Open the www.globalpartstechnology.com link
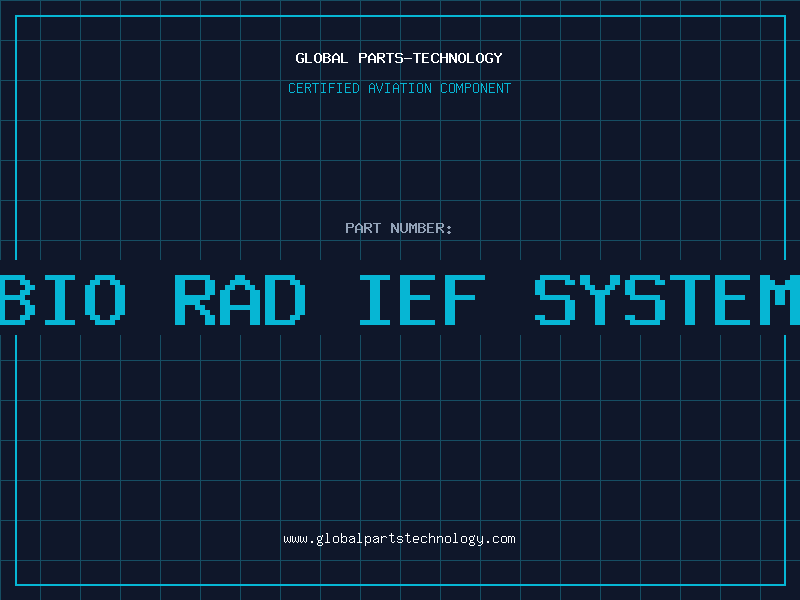 pos(399,539)
